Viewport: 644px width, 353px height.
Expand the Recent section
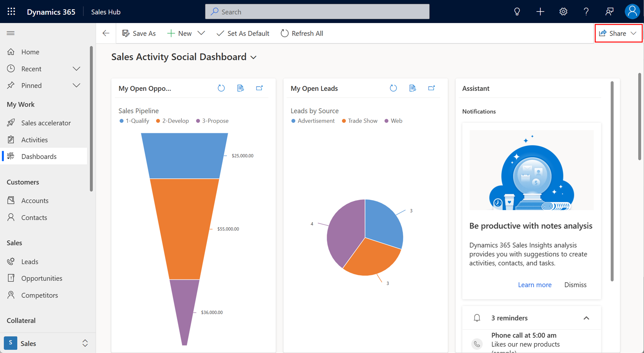tap(76, 69)
